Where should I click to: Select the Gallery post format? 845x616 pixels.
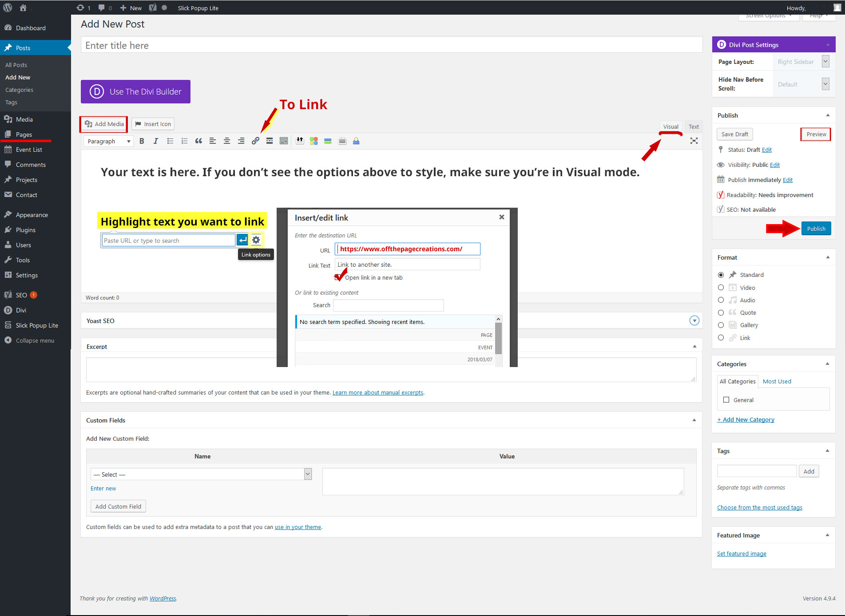tap(721, 325)
